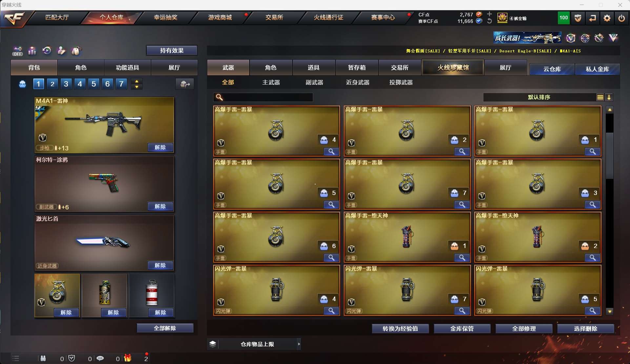Open the chat bubble icon in status bar

click(100, 358)
